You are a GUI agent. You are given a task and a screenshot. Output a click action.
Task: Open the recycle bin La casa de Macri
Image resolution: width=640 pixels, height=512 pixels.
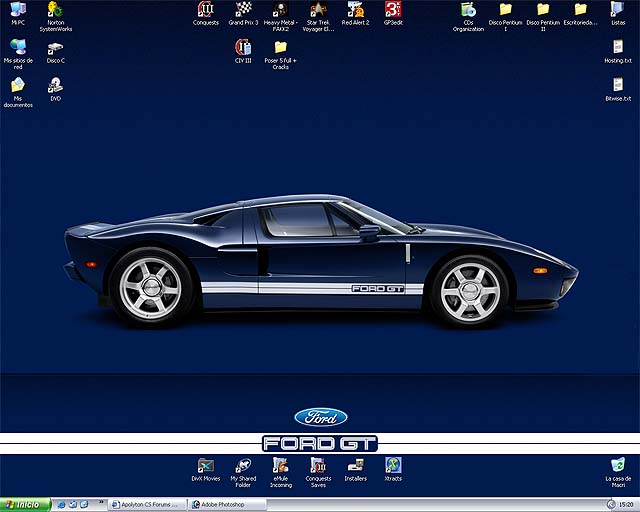pos(618,465)
